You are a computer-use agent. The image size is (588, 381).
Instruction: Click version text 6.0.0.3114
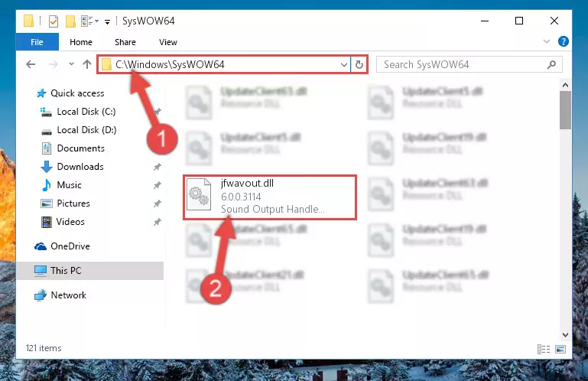pyautogui.click(x=241, y=197)
